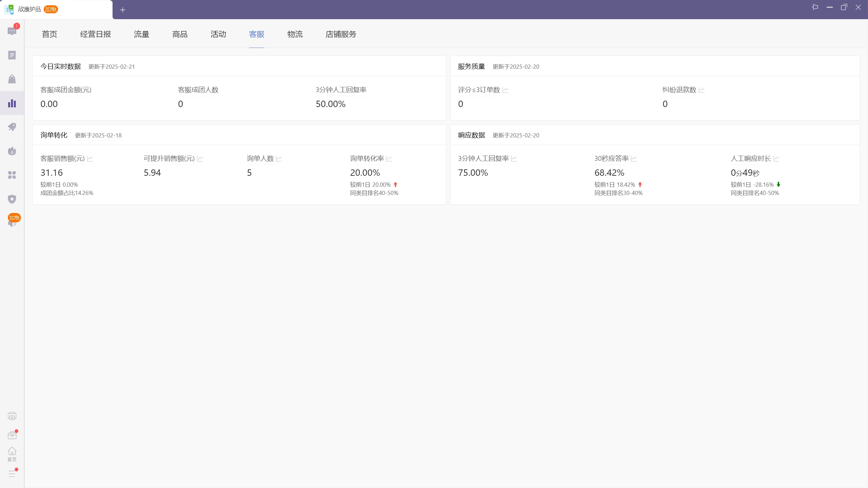The image size is (868, 488).
Task: Open trend chart for 人工响应时长
Action: [777, 159]
